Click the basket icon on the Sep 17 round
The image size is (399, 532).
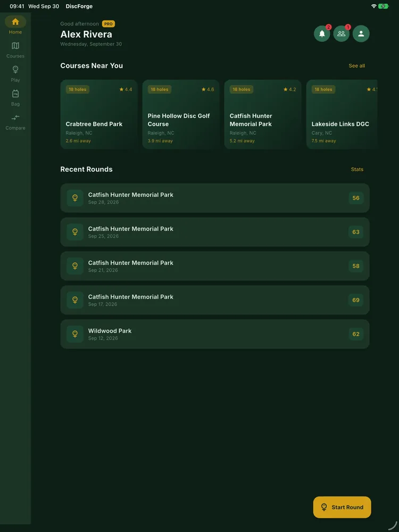click(x=75, y=300)
